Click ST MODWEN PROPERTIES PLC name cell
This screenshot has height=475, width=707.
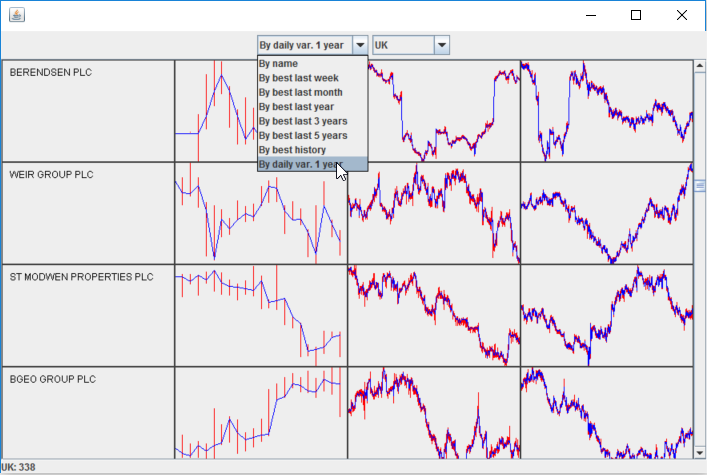click(88, 316)
